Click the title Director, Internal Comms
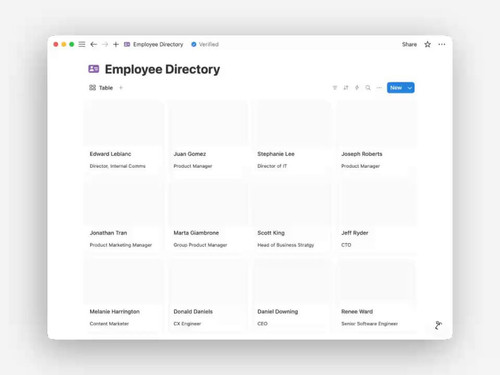The width and height of the screenshot is (500, 375). click(x=117, y=166)
